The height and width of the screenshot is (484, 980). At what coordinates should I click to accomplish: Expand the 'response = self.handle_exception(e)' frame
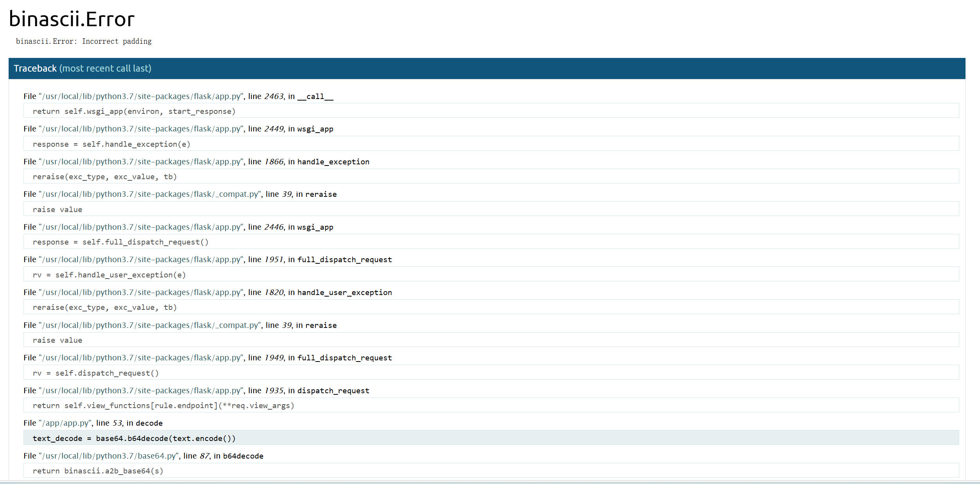tap(112, 144)
